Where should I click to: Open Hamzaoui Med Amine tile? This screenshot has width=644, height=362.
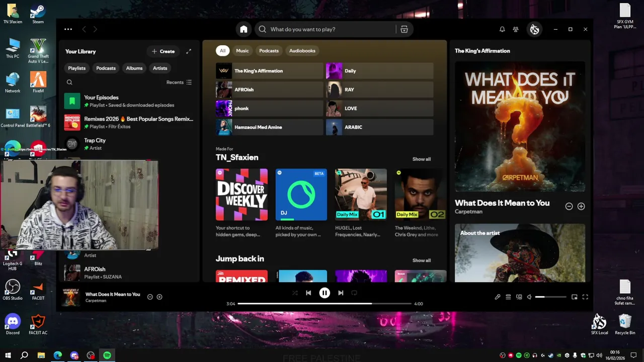point(269,127)
